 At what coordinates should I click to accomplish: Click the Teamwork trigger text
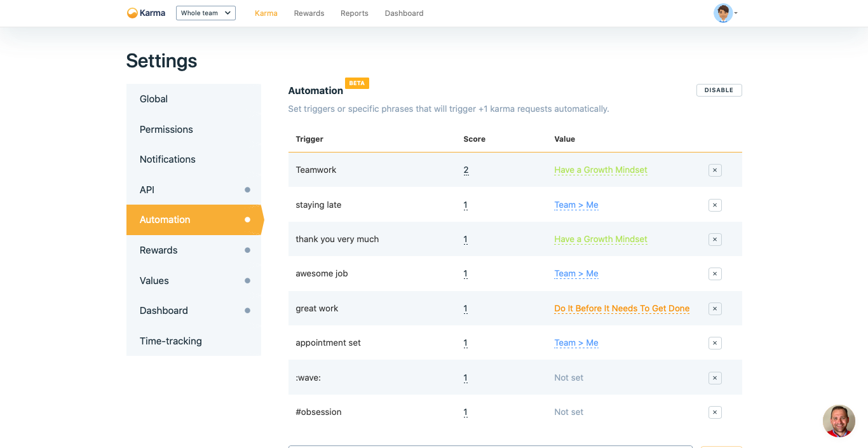coord(316,170)
